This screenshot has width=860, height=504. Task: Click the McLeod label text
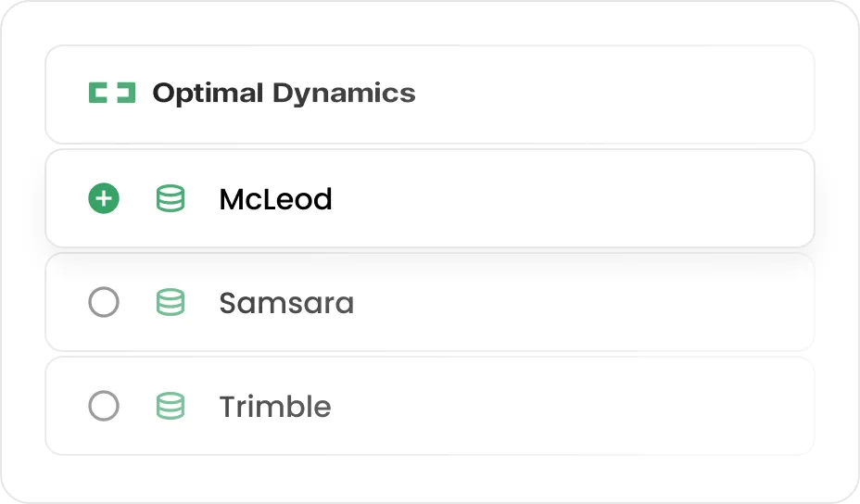tap(275, 199)
